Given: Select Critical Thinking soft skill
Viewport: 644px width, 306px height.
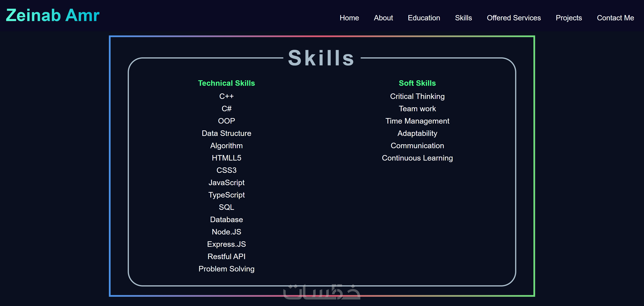Looking at the screenshot, I should (417, 96).
